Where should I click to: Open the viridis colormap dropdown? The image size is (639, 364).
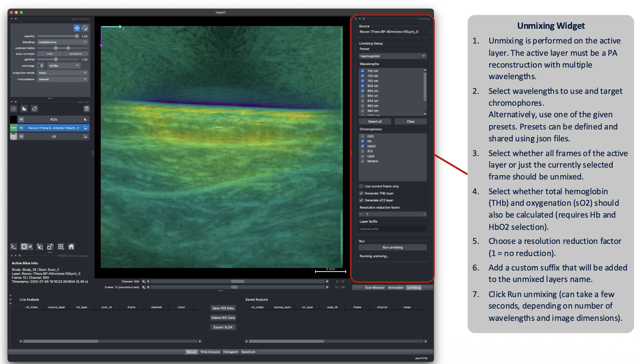tap(64, 66)
